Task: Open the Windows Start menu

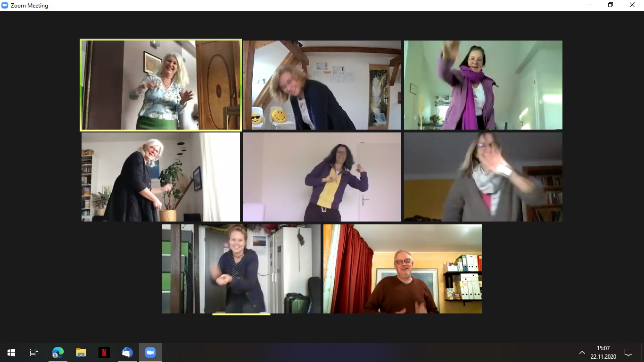Action: [11, 353]
